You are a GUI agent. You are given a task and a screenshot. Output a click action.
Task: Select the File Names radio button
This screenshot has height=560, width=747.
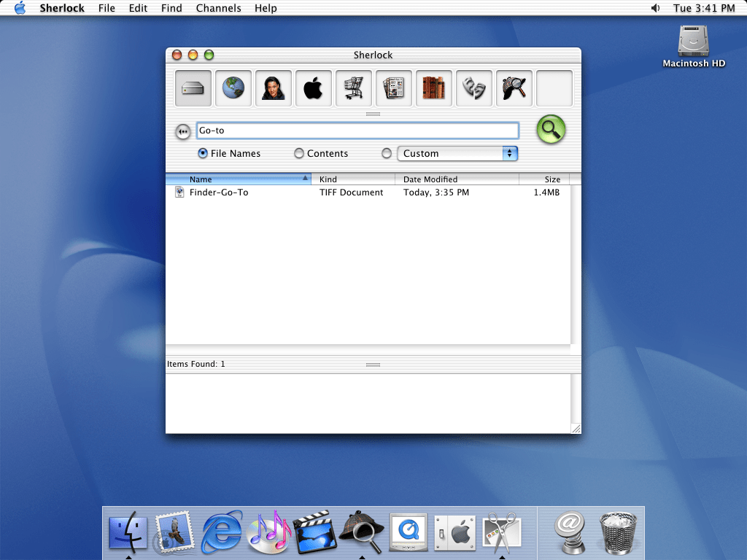click(x=203, y=154)
